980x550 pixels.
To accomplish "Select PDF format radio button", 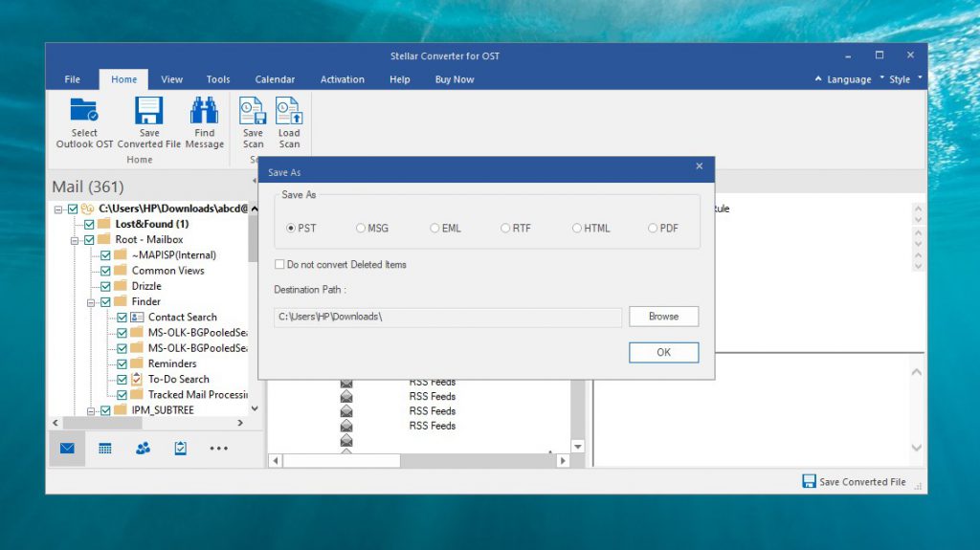I will 653,228.
